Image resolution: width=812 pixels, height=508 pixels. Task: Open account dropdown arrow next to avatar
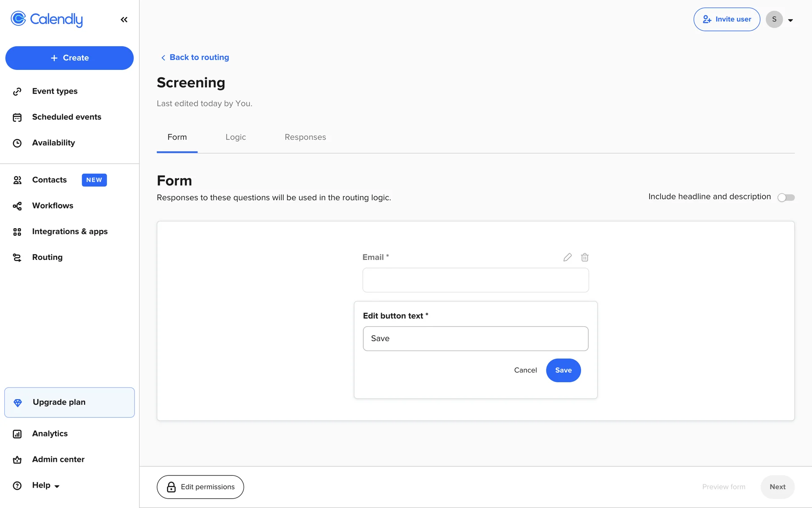[790, 20]
